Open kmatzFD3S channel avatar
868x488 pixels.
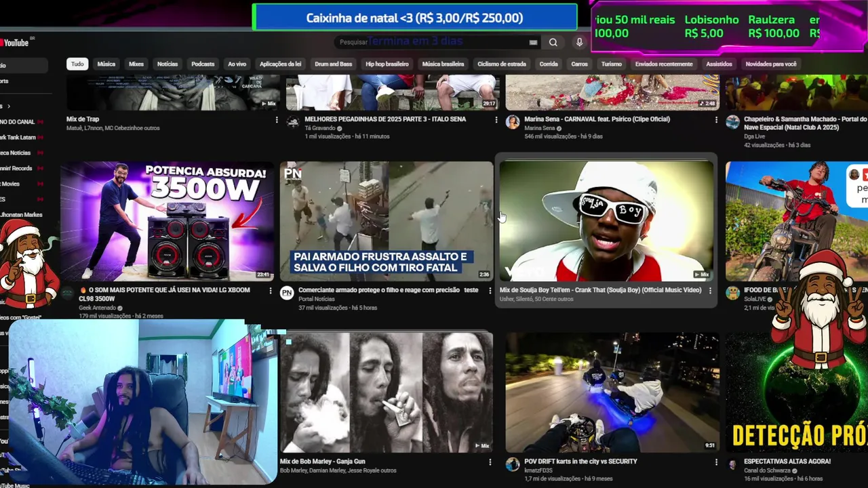point(513,464)
